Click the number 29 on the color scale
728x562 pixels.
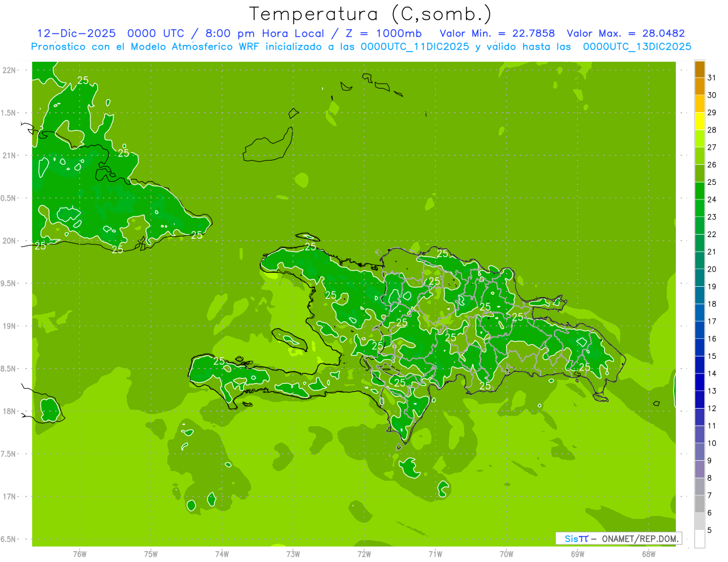tap(712, 112)
